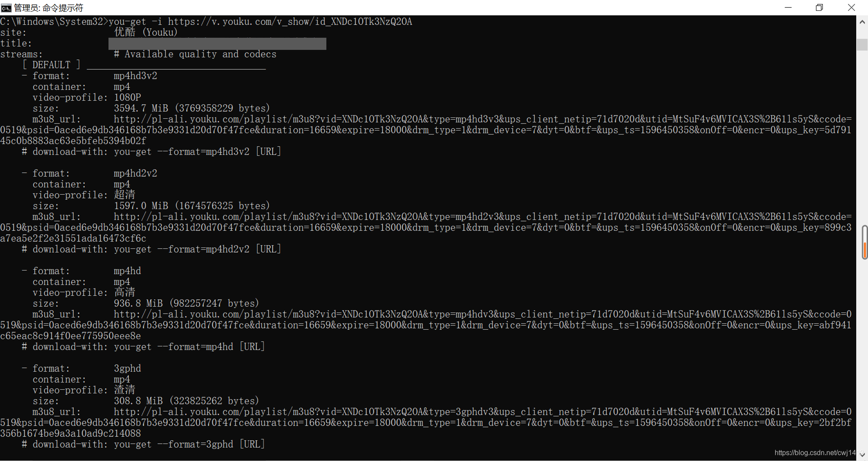Minimize the Command Prompt window

tap(788, 8)
